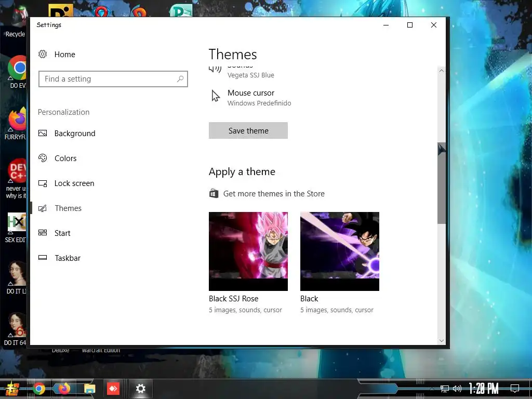Open Firefox from the taskbar
The height and width of the screenshot is (399, 532).
pyautogui.click(x=64, y=389)
